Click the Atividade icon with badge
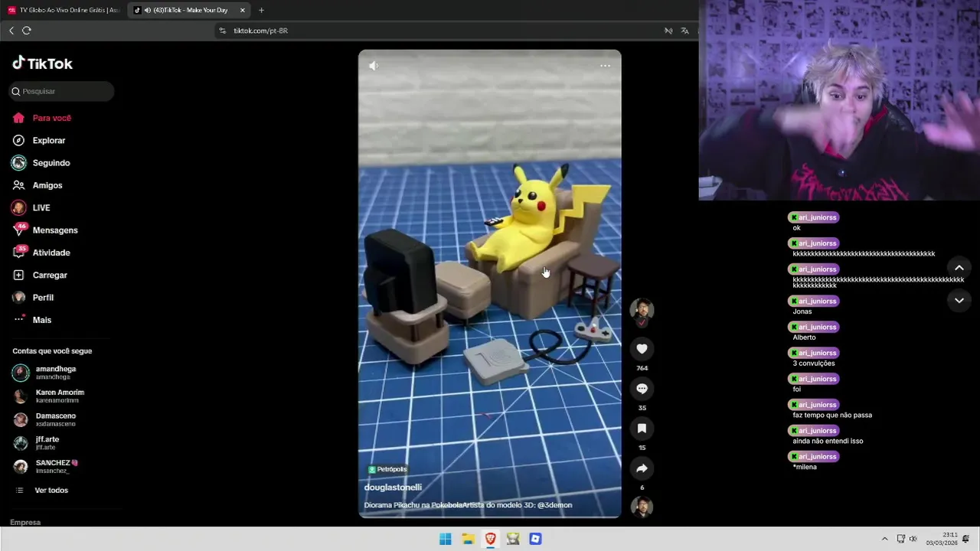 click(x=19, y=252)
